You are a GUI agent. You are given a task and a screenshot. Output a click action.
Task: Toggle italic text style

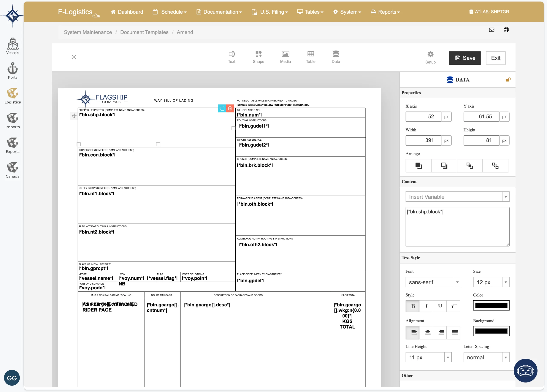click(x=426, y=306)
